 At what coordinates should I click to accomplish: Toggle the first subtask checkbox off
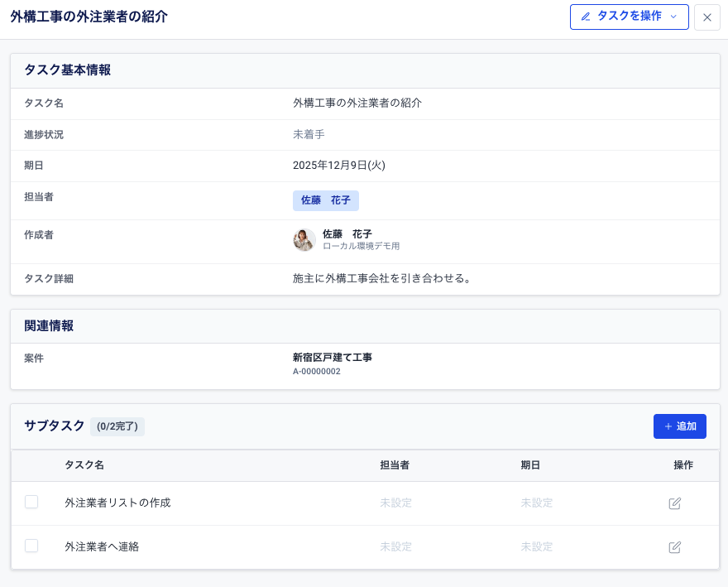[x=31, y=503]
